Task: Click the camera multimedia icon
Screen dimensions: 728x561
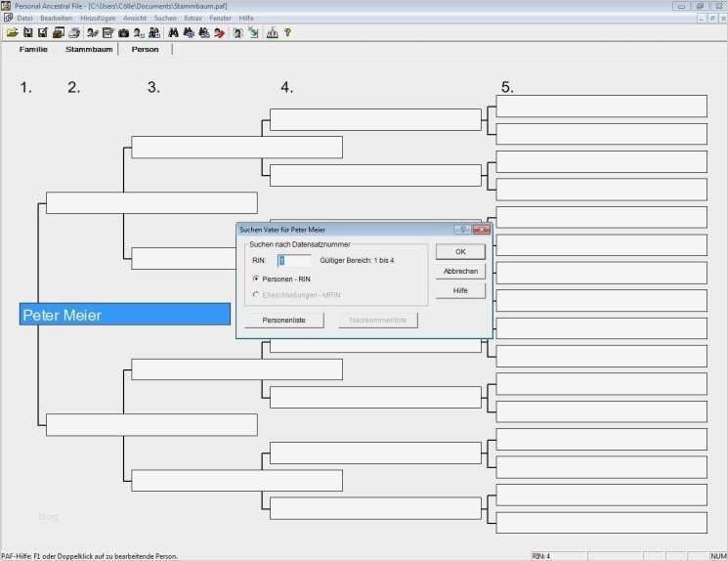Action: [123, 32]
